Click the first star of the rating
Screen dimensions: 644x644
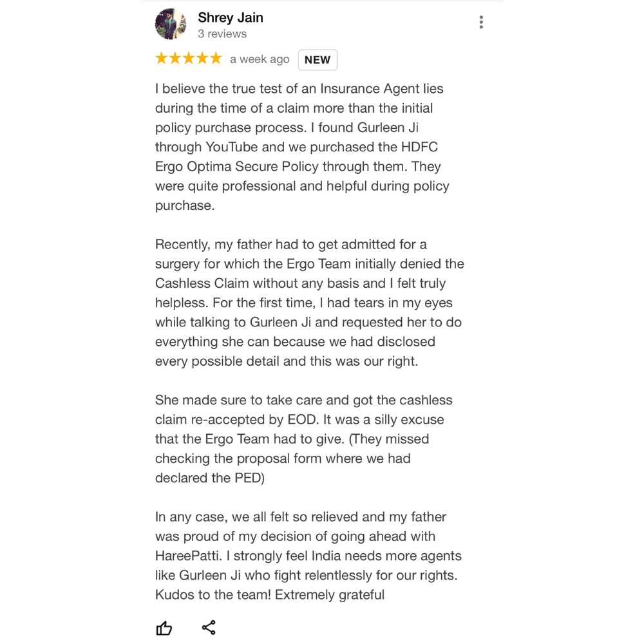(x=161, y=59)
